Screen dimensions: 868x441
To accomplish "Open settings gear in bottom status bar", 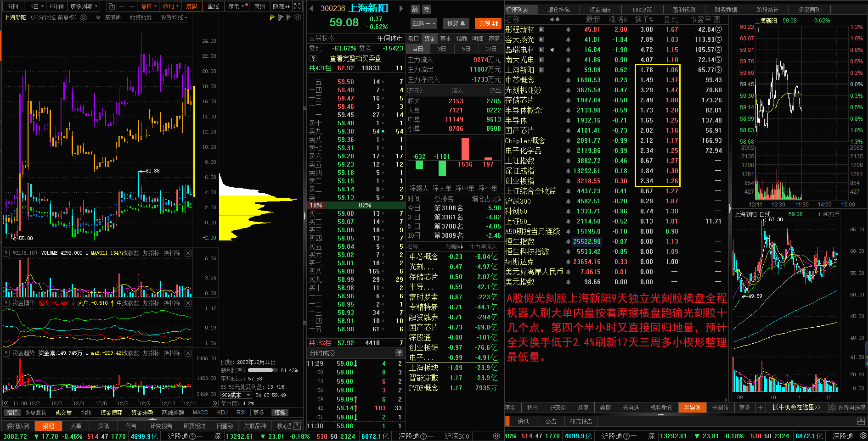I will pos(496,436).
